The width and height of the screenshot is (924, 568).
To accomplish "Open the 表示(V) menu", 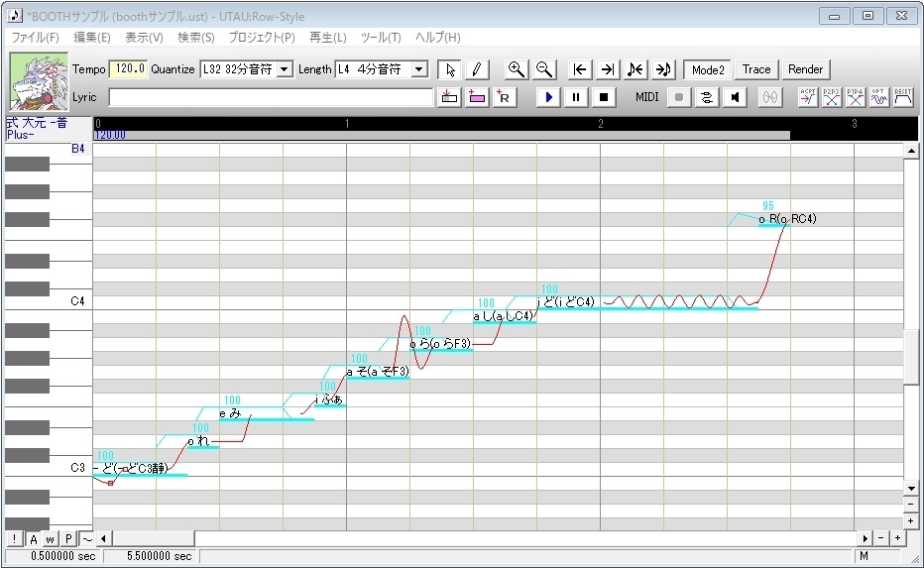I will coord(144,38).
